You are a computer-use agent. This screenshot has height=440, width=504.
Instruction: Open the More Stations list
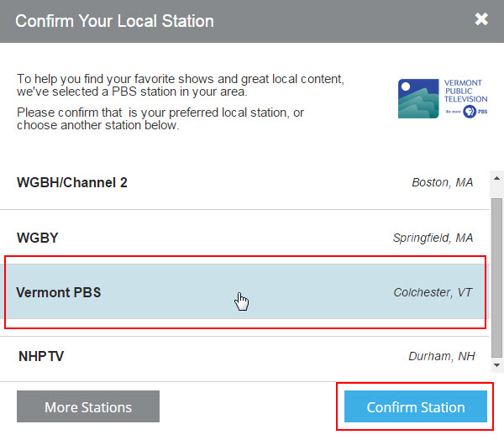pyautogui.click(x=88, y=406)
